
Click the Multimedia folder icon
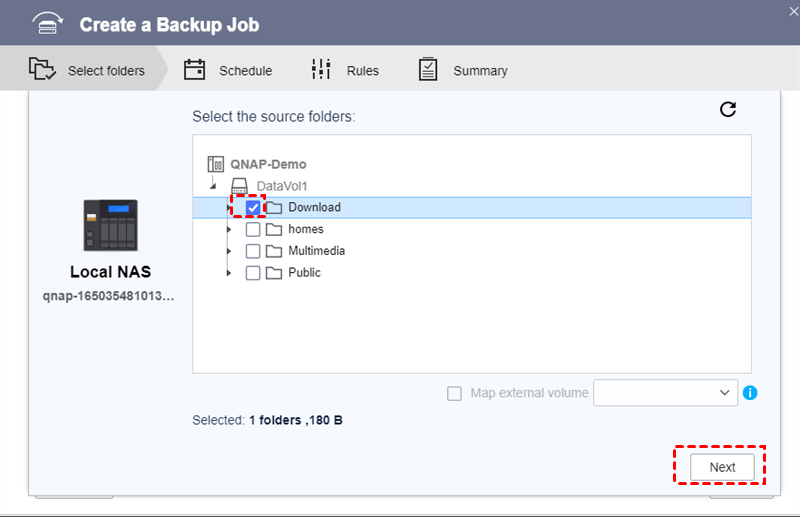coord(273,251)
